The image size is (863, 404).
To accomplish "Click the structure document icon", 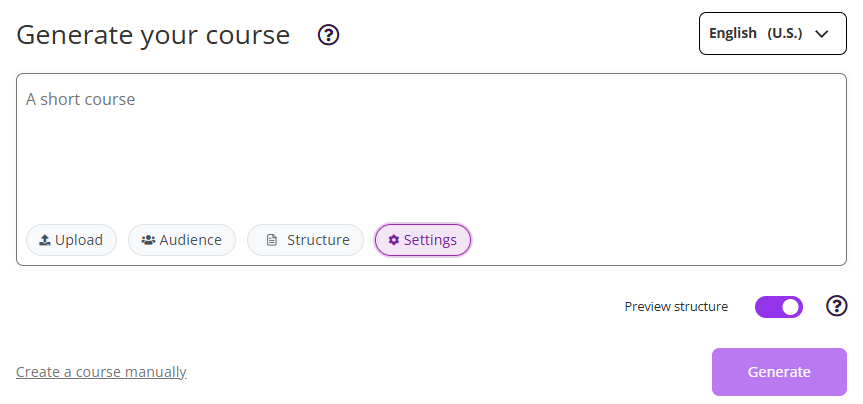I will 271,240.
